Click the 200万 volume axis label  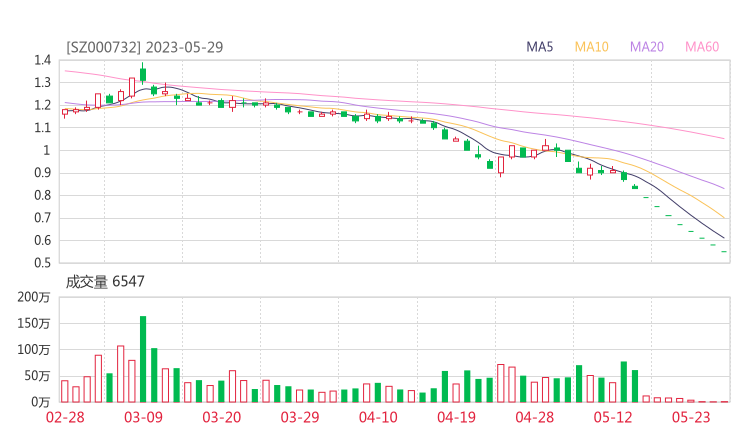point(34,297)
